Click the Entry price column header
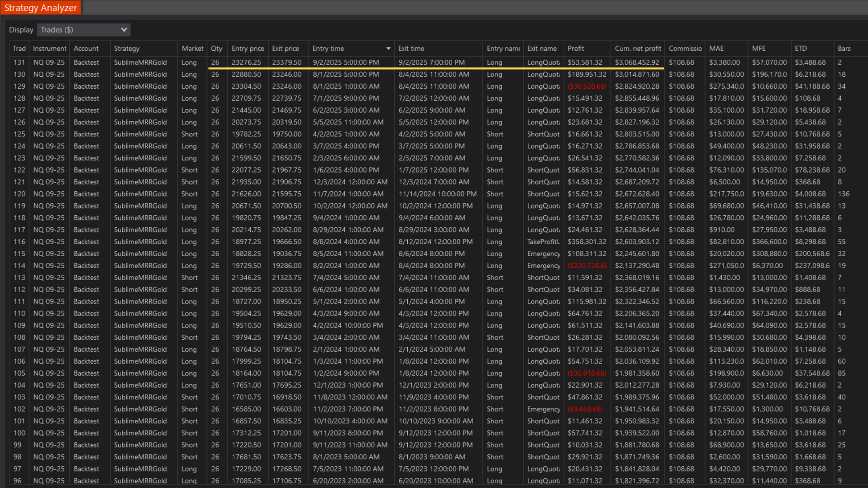The height and width of the screenshot is (488, 868). [248, 49]
